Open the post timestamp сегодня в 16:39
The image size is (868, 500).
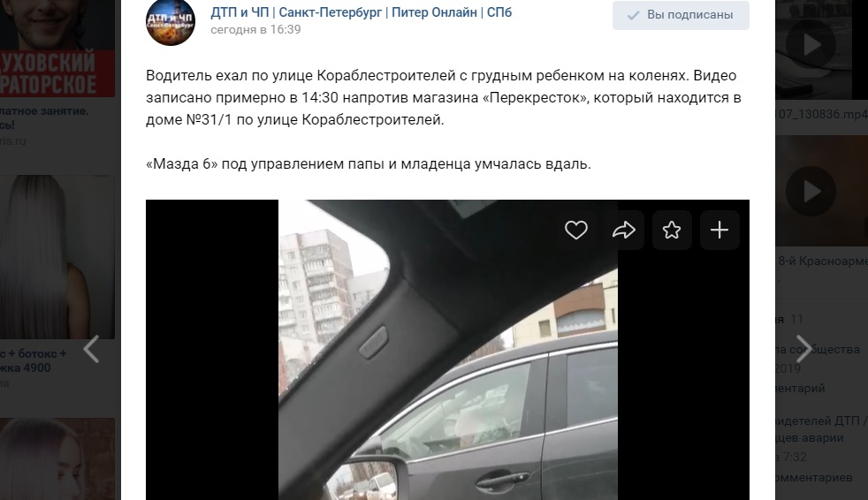pyautogui.click(x=255, y=30)
